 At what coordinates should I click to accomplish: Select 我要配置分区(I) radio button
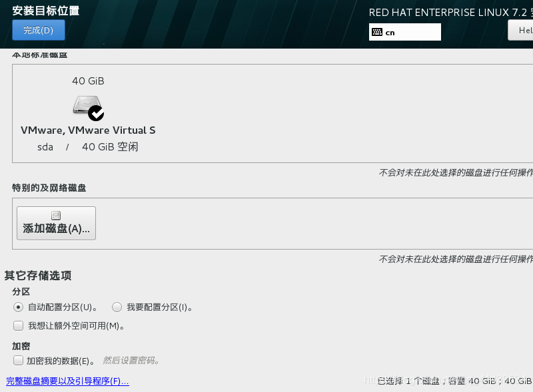pos(117,307)
